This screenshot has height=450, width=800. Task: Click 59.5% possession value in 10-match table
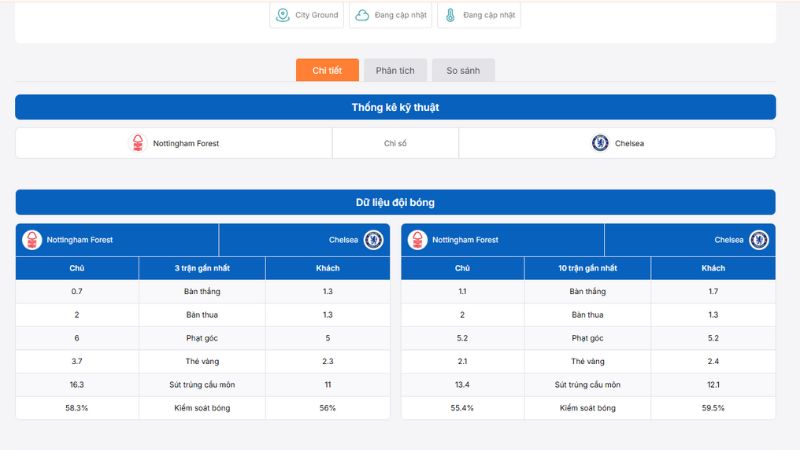click(713, 408)
